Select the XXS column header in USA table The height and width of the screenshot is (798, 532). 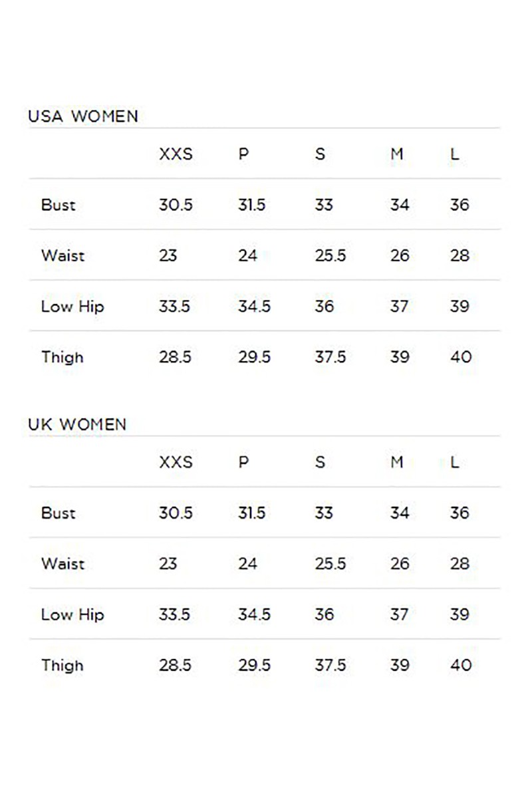[176, 154]
